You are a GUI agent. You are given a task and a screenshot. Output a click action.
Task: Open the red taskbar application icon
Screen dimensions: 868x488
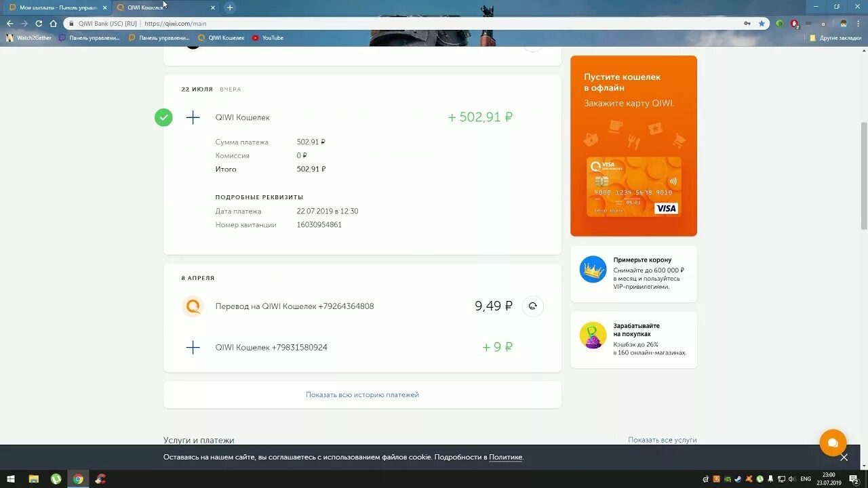[100, 479]
